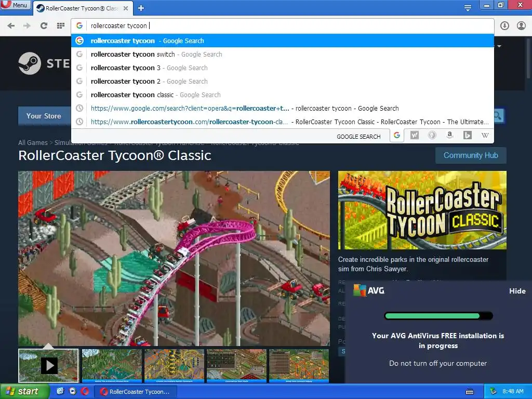
Task: Select the second screenshot thumbnail
Action: (x=112, y=366)
